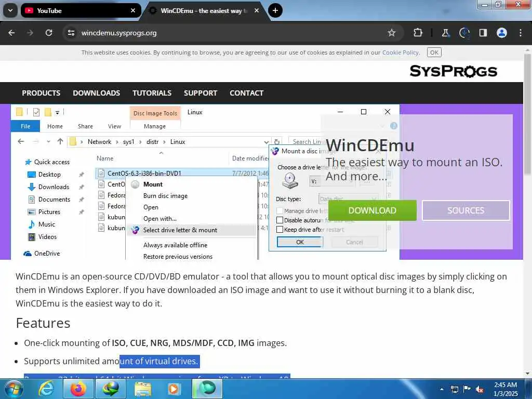Open the globe download-manager taskbar icon
Image resolution: width=532 pixels, height=399 pixels.
click(x=111, y=389)
